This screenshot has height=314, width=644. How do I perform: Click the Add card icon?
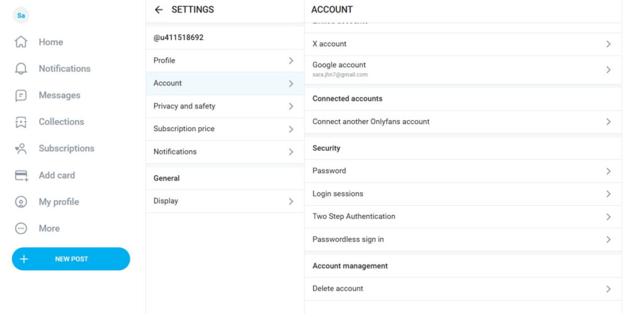pos(21,175)
